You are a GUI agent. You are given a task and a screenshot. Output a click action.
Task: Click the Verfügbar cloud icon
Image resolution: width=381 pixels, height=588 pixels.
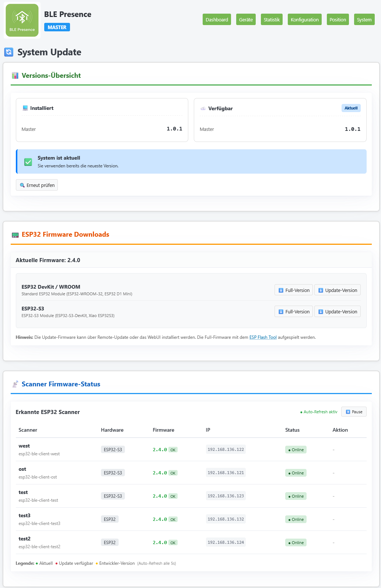coord(203,108)
